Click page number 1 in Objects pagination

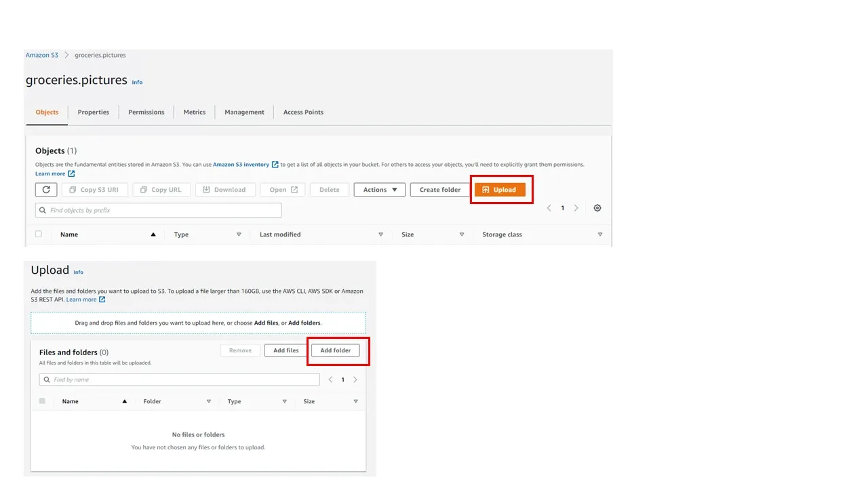(563, 208)
